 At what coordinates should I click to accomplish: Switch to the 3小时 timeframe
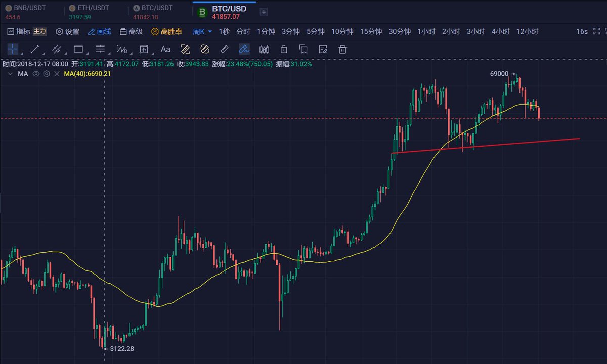point(476,31)
